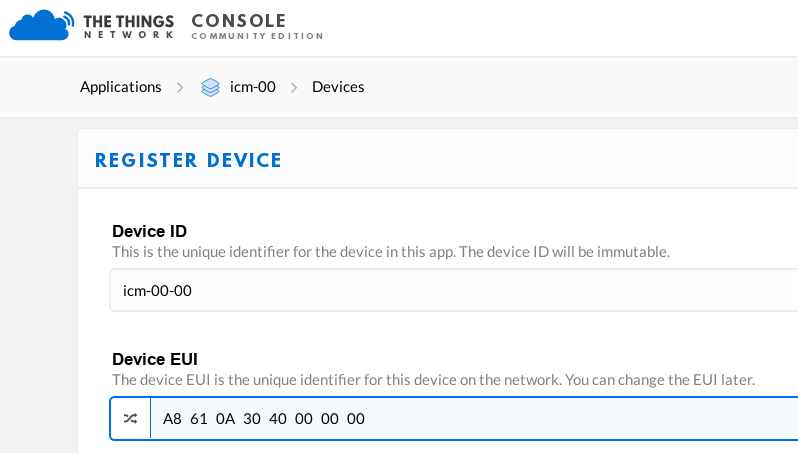This screenshot has height=453, width=798.
Task: Click the Device ID field label
Action: tap(149, 231)
